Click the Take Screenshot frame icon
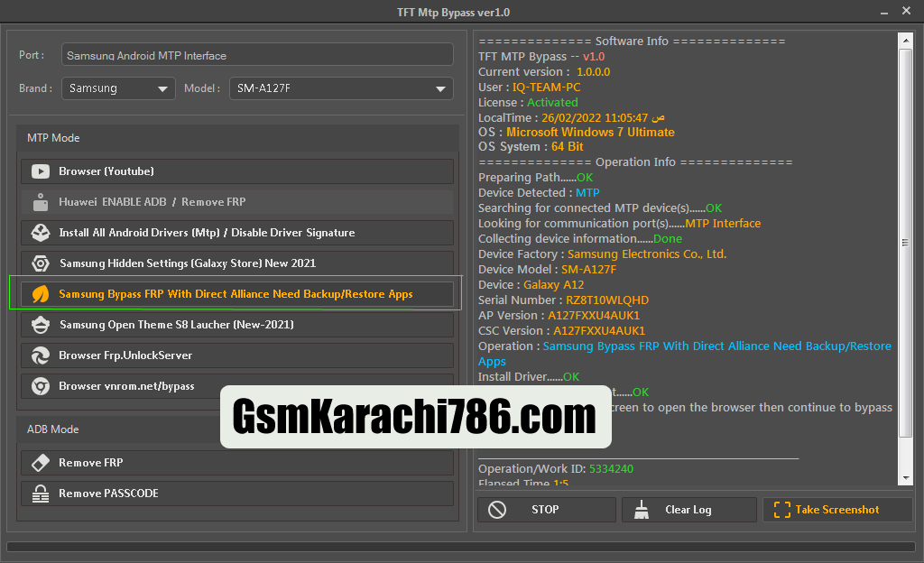The width and height of the screenshot is (924, 563). coord(782,510)
